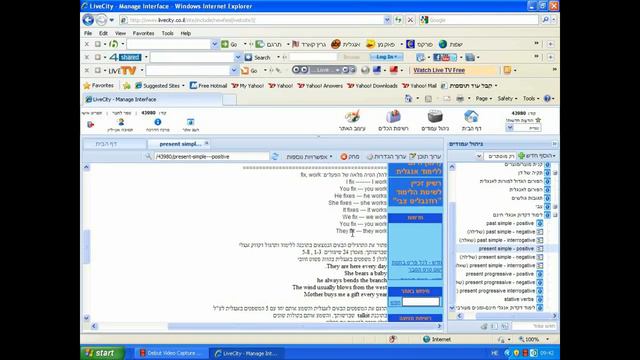
Task: Select past simple - positive page in tree
Action: click(x=509, y=223)
